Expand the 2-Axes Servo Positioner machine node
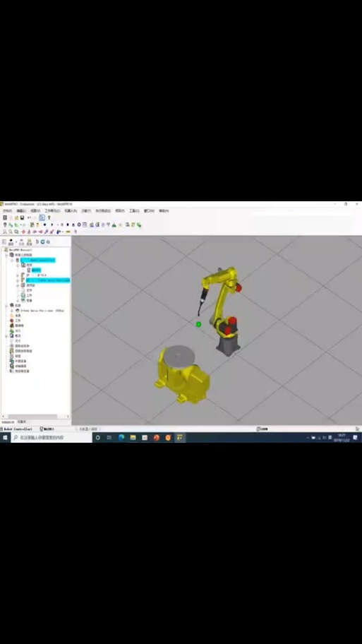The image size is (362, 644). click(12, 311)
